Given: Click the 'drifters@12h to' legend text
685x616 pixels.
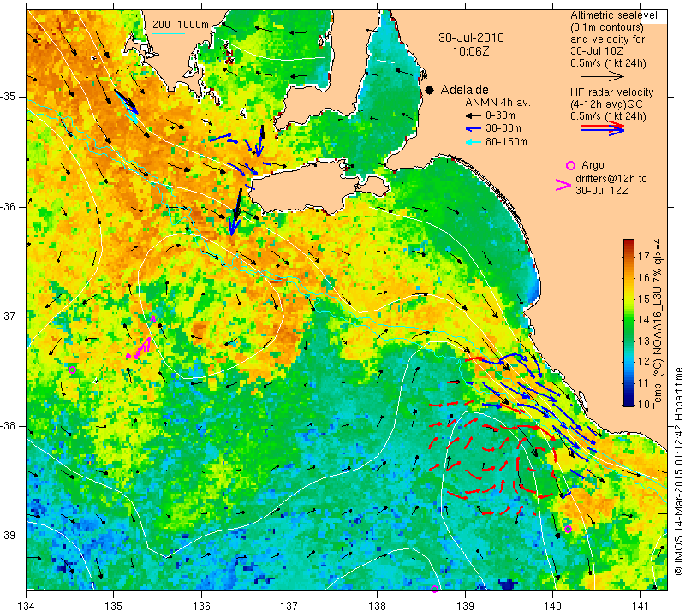Looking at the screenshot, I should point(611,179).
